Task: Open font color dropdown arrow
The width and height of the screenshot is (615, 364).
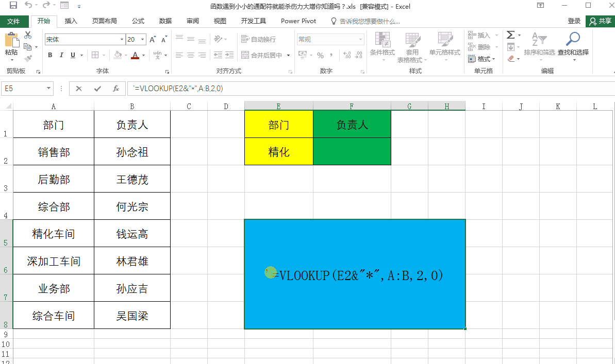Action: [x=143, y=55]
